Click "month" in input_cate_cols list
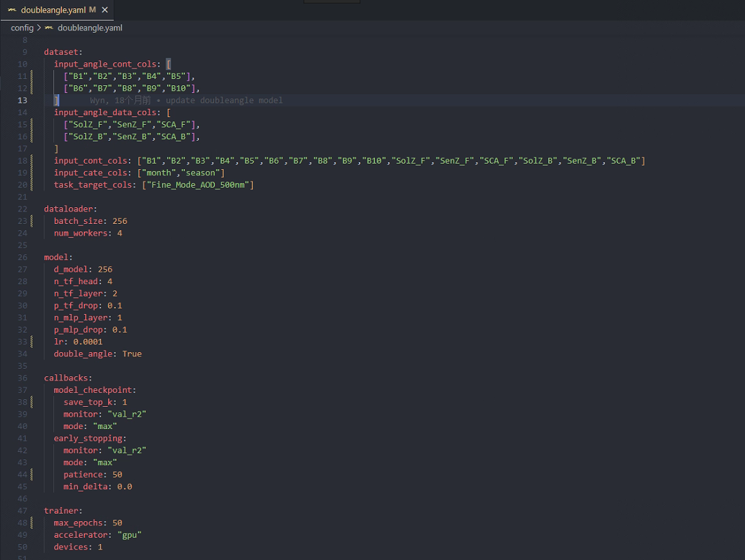This screenshot has width=745, height=560. pos(159,173)
